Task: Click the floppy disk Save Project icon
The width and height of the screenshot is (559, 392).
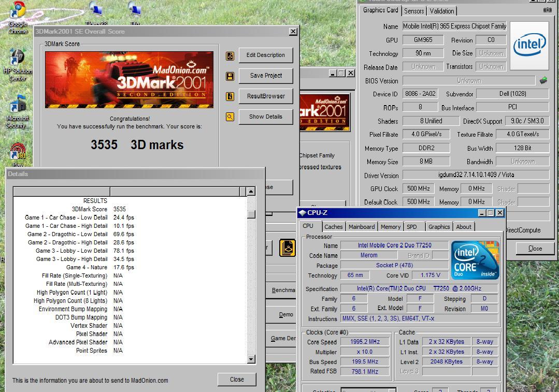Action: (x=230, y=76)
